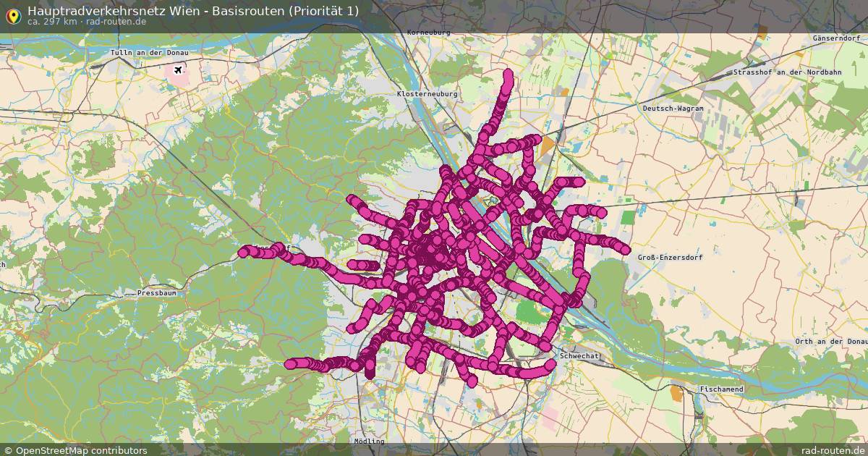Click the Klosterneuburg town label

point(427,94)
